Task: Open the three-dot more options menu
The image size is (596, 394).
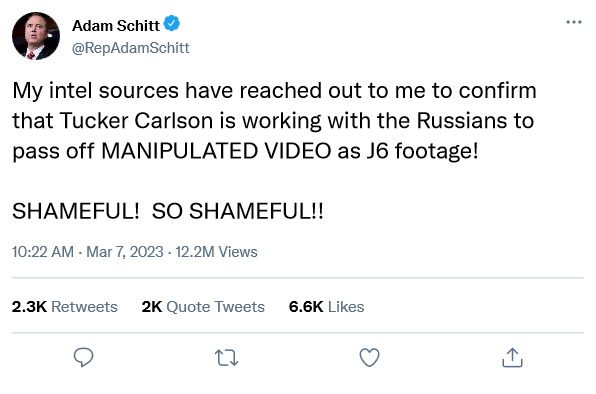Action: point(574,22)
